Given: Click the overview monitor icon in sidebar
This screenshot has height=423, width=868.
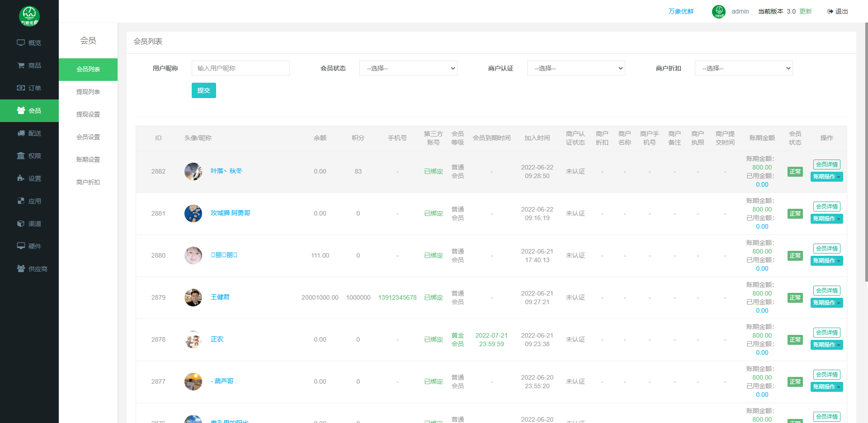Looking at the screenshot, I should [x=21, y=43].
